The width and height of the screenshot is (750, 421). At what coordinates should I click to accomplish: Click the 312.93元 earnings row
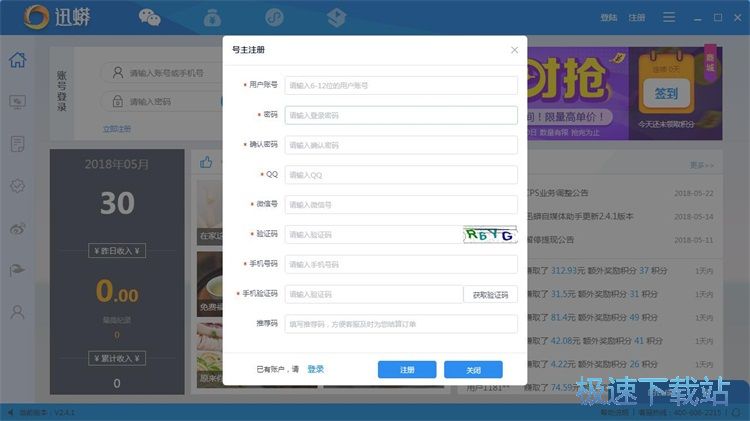(619, 270)
